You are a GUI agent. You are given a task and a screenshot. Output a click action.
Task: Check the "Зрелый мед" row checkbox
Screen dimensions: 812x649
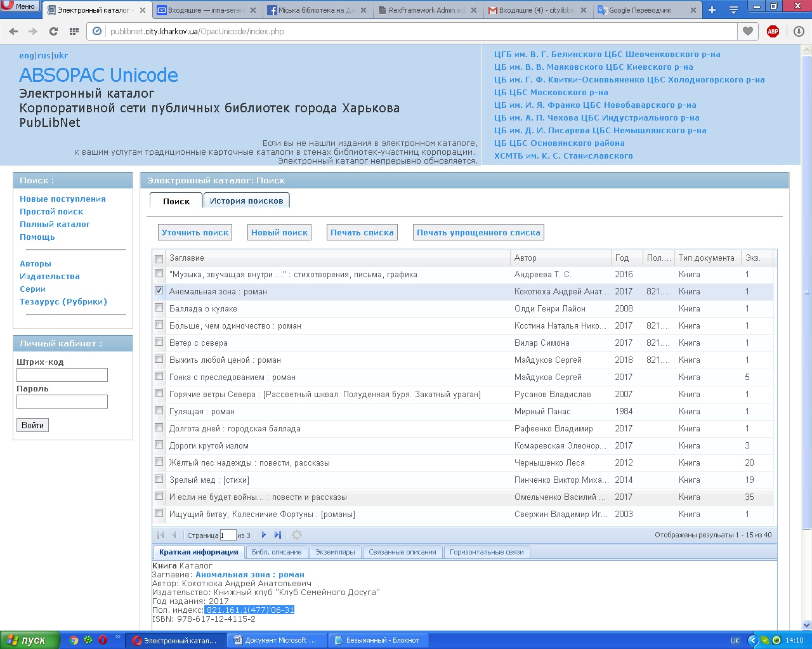(159, 479)
